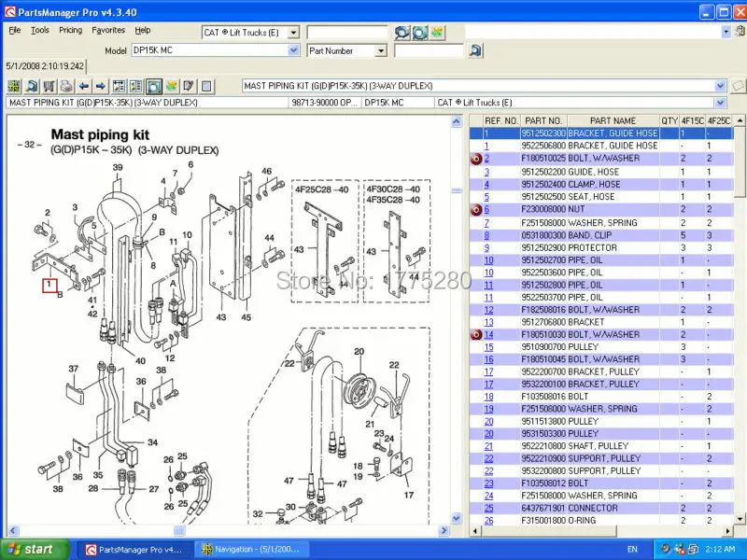747x560 pixels.
Task: Click the print icon in the toolbar
Action: [x=64, y=85]
